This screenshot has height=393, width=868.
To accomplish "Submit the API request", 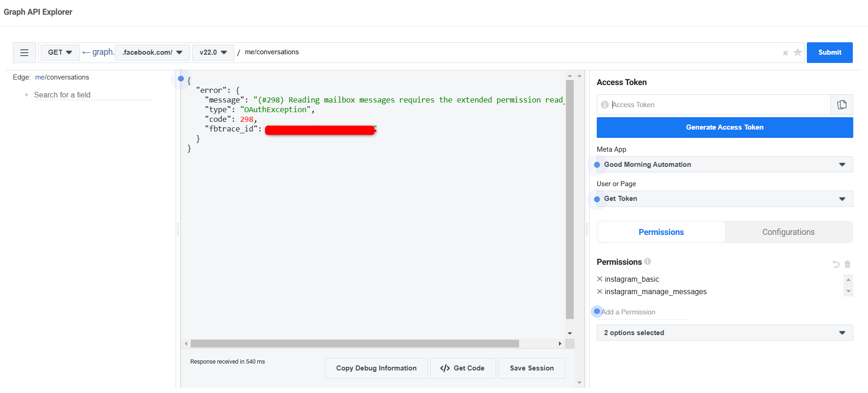I will click(x=829, y=52).
